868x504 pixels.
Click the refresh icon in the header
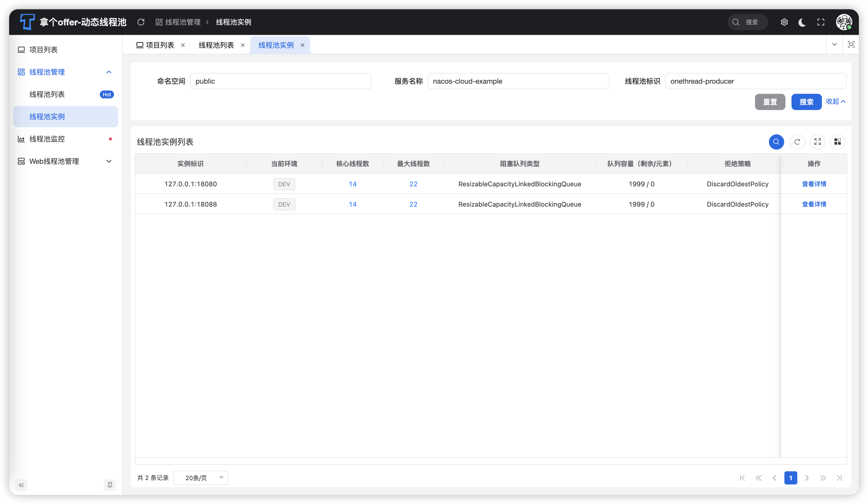(141, 22)
